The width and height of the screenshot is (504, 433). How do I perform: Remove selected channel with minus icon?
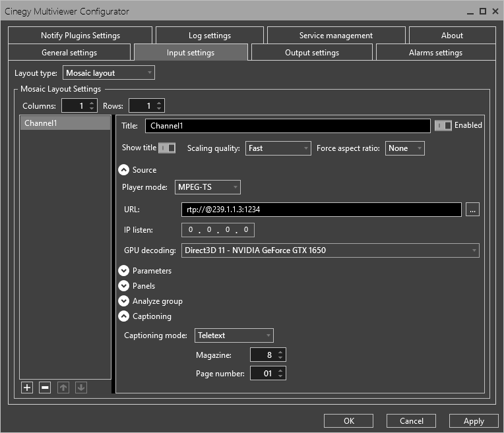click(x=45, y=388)
